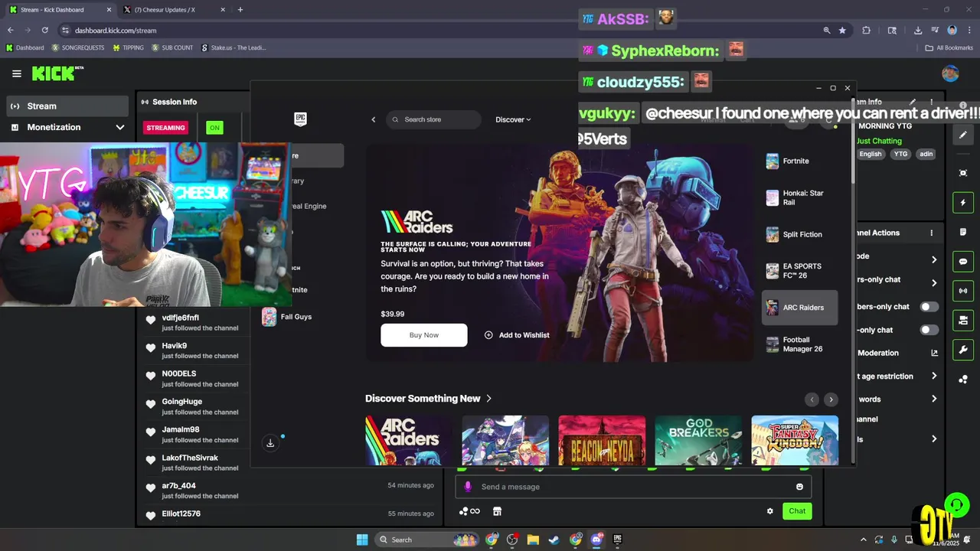
Task: Toggle the 'bers-only chat' switch
Action: (x=929, y=307)
